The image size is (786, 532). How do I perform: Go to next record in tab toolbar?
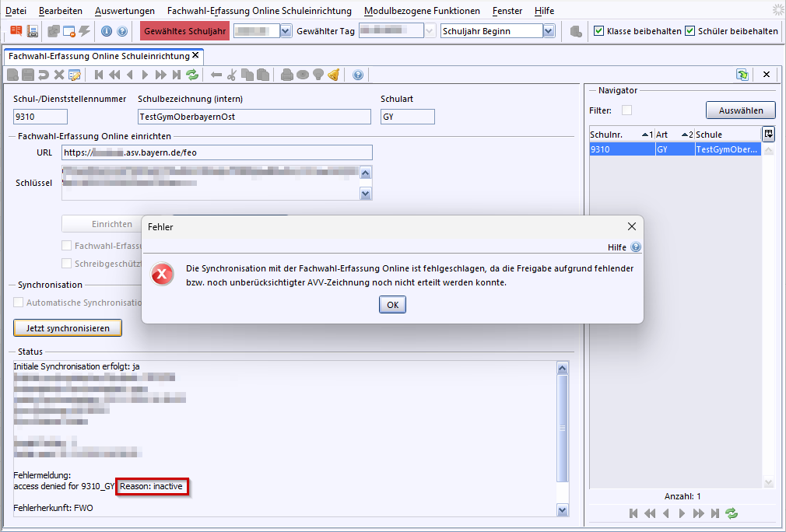coord(145,75)
